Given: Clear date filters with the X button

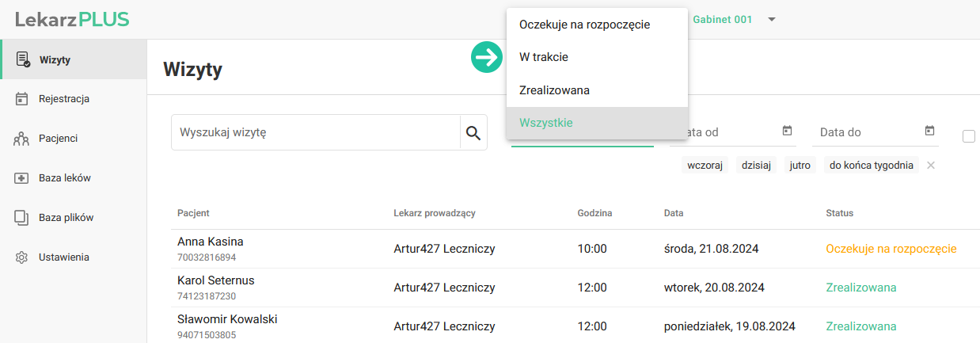Looking at the screenshot, I should click(x=931, y=166).
